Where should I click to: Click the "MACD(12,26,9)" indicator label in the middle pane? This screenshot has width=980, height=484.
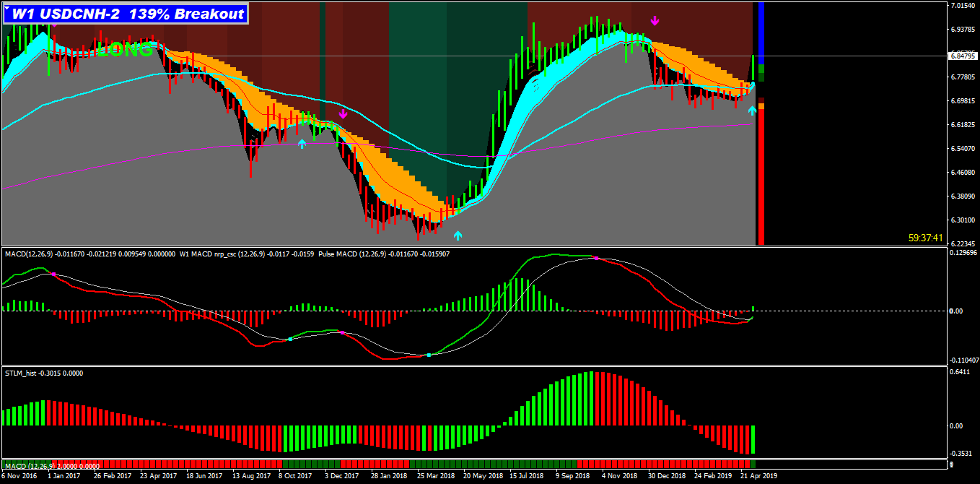(28, 254)
